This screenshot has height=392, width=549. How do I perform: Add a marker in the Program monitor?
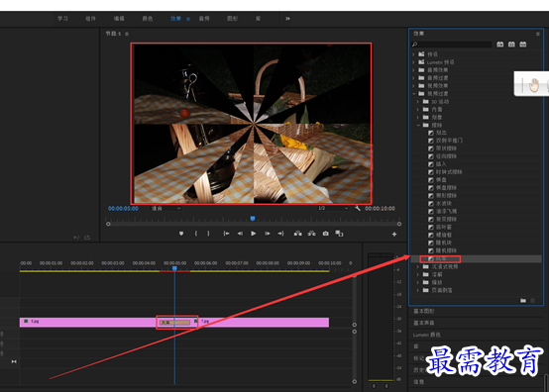click(x=181, y=234)
